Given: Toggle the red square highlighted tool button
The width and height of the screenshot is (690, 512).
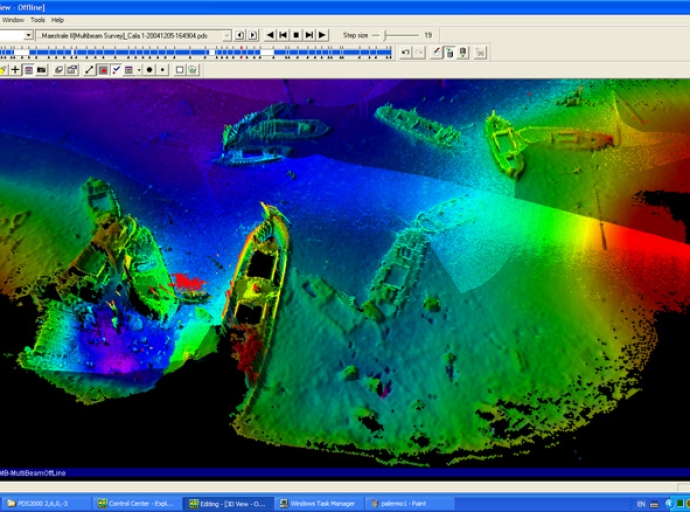Looking at the screenshot, I should (x=103, y=70).
